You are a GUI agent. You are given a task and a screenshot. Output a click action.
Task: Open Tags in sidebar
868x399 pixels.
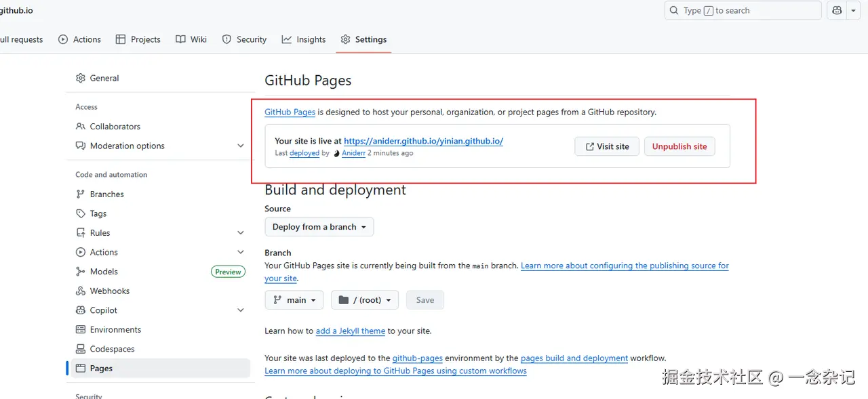(160, 213)
